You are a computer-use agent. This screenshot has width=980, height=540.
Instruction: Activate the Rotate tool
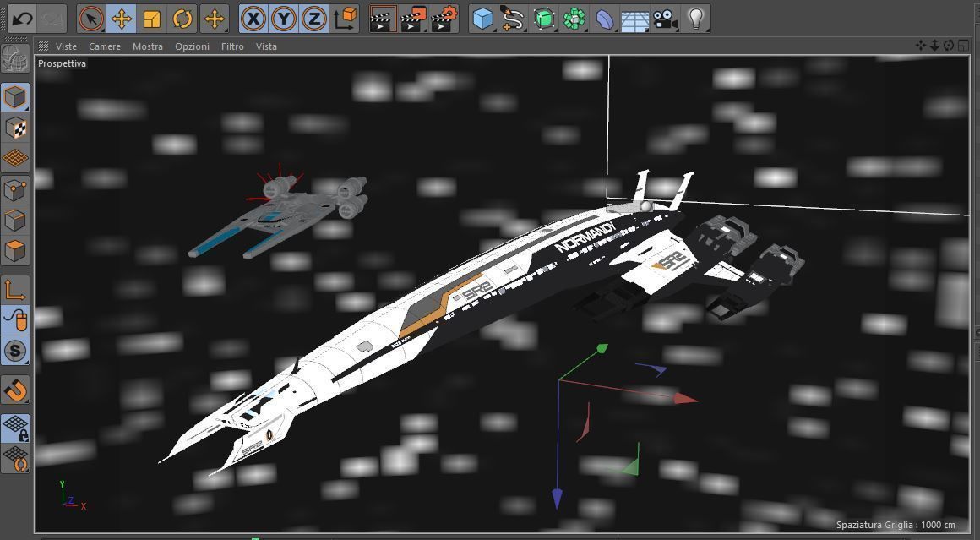[182, 19]
